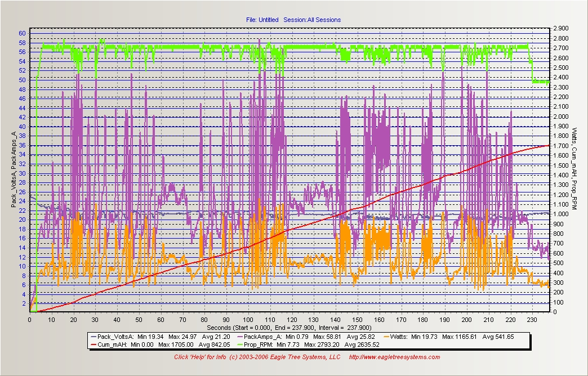
Task: Open the eagletreesystems.com website link
Action: [394, 357]
